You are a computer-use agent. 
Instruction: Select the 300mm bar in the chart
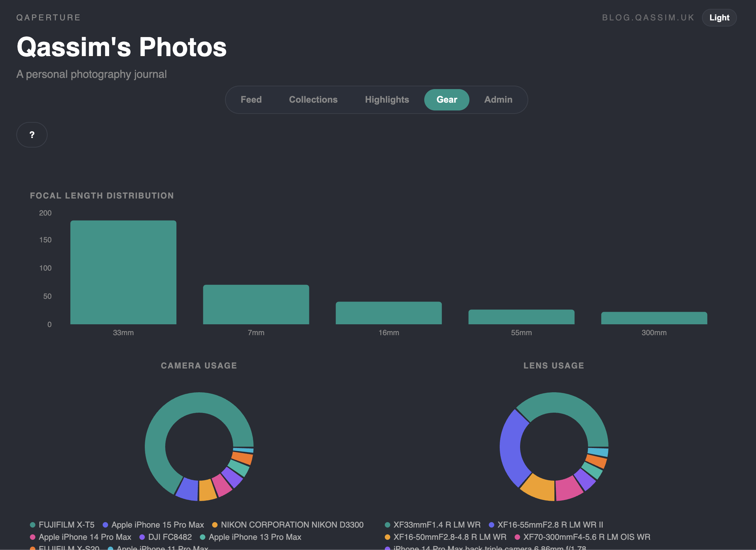point(654,318)
